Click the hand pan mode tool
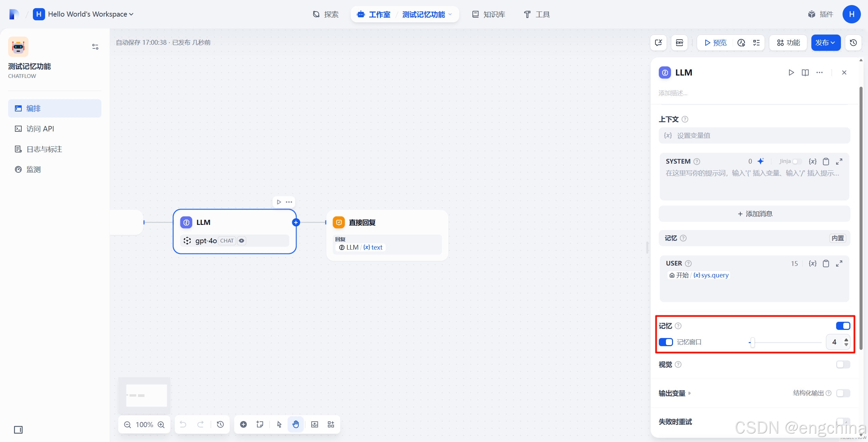 coord(296,424)
